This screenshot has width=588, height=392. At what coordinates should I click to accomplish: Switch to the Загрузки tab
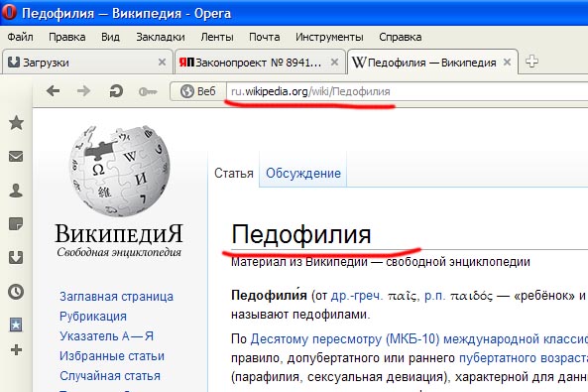(x=87, y=62)
